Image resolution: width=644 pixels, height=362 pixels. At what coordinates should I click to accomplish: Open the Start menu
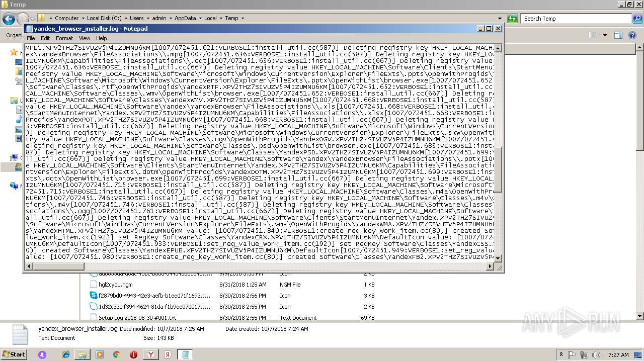pyautogui.click(x=14, y=354)
